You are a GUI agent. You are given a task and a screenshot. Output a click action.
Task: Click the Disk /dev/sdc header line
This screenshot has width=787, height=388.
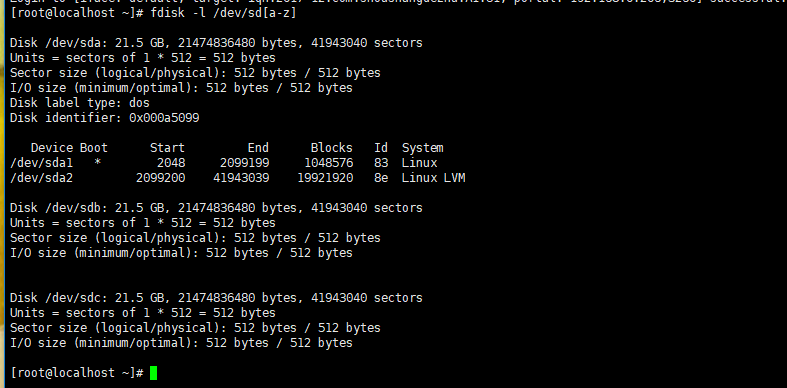point(216,298)
